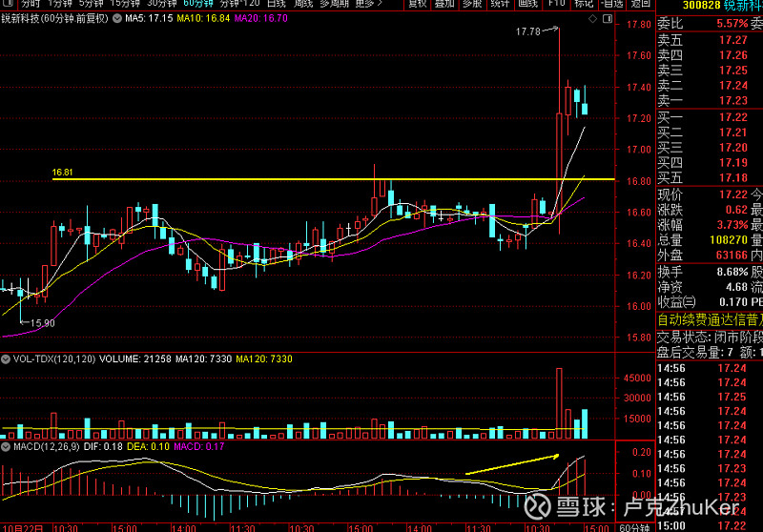Open the 统计 statistics button
The height and width of the screenshot is (532, 763).
(500, 4)
